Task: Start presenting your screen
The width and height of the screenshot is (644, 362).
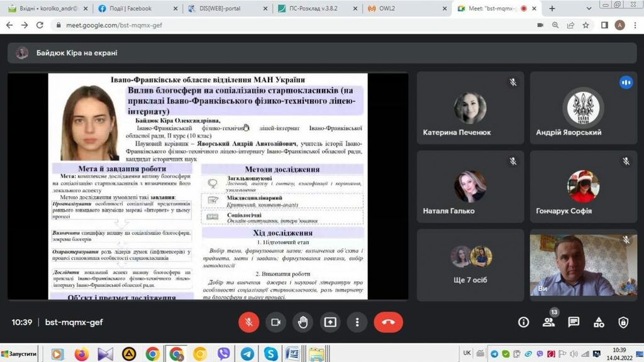Action: click(330, 322)
